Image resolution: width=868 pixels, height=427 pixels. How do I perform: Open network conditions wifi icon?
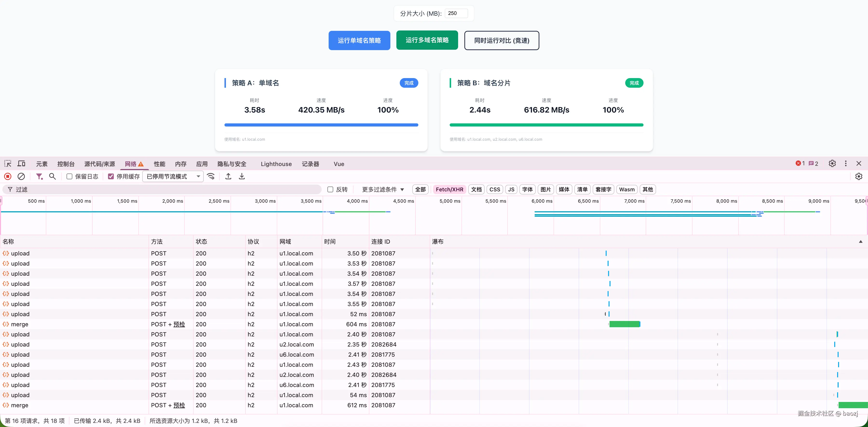[211, 176]
